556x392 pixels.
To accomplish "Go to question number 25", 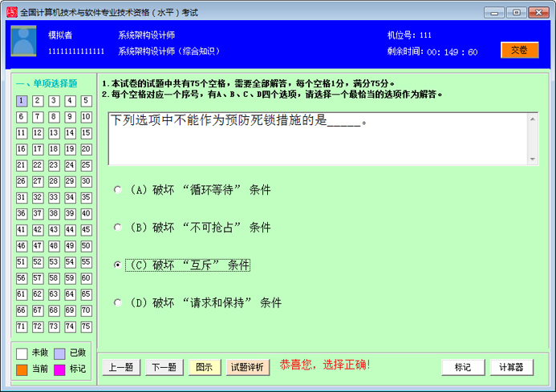I will coord(87,165).
